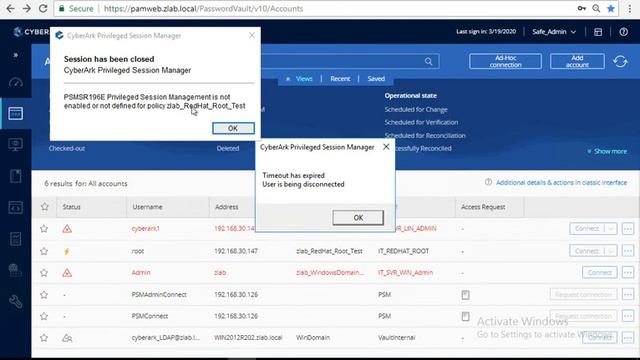Screen dimensions: 640x360
Task: Open the dashboard gauge icon in sidebar
Action: (16, 82)
